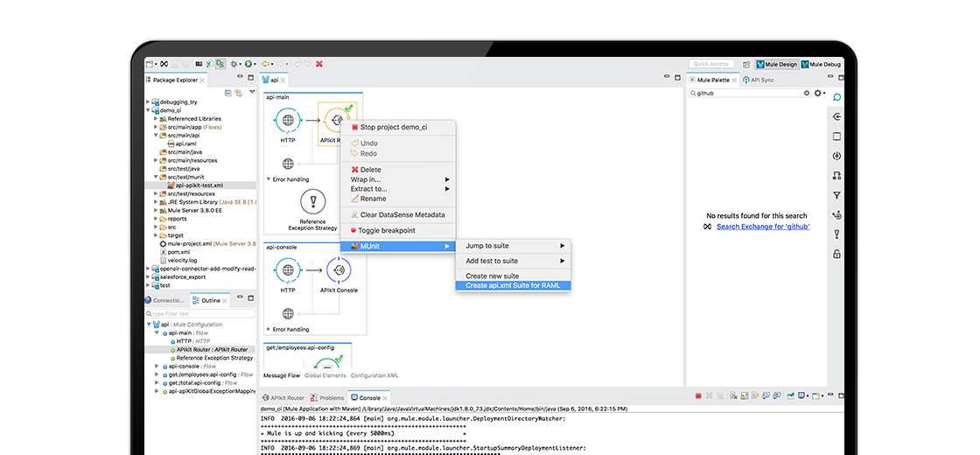Collapse the demo_ci project tree
The image size is (980, 455).
pyautogui.click(x=148, y=110)
